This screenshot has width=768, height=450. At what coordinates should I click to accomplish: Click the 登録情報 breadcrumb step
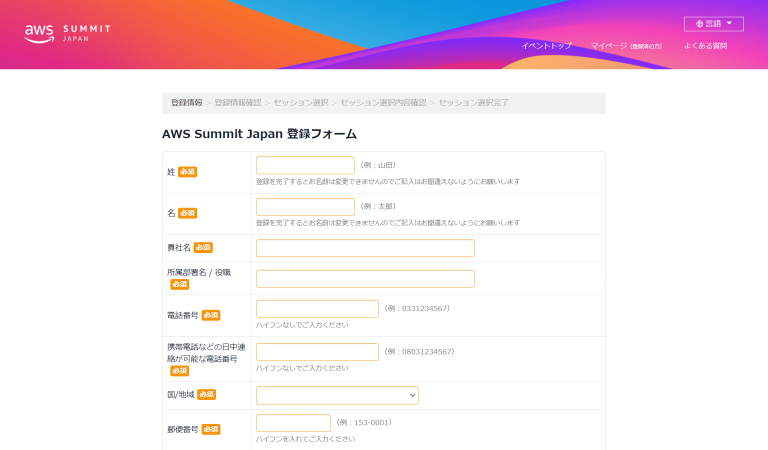pos(187,102)
